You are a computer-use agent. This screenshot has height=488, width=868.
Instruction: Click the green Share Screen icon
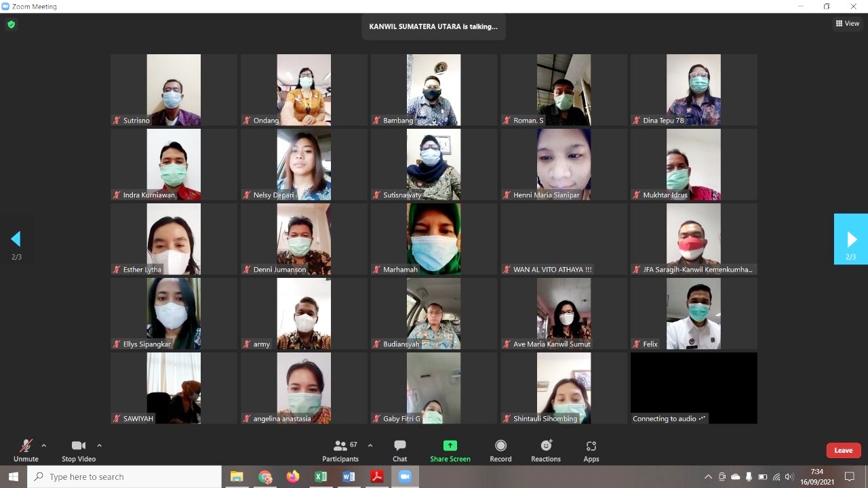[450, 446]
